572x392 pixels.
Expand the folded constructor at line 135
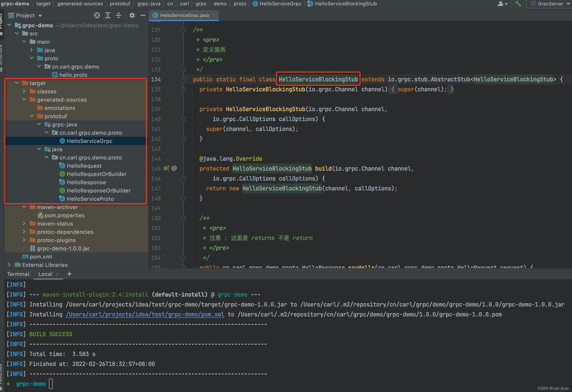(x=183, y=89)
